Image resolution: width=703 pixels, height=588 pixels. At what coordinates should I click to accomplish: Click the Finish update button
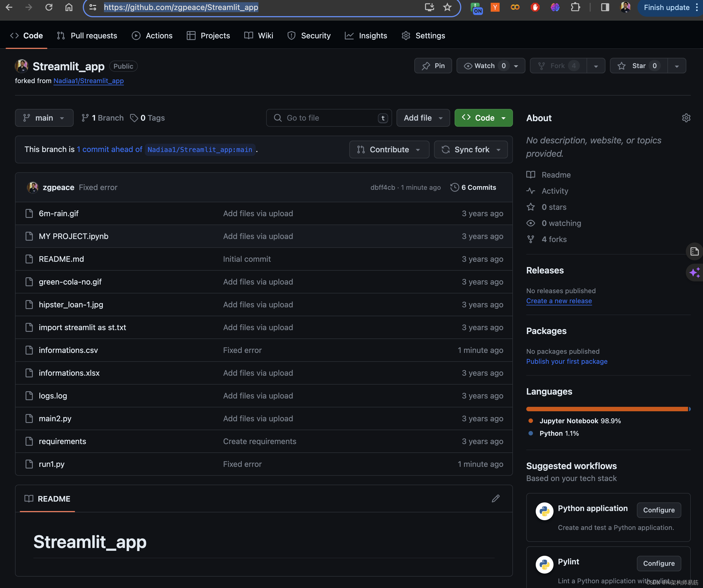(x=667, y=8)
